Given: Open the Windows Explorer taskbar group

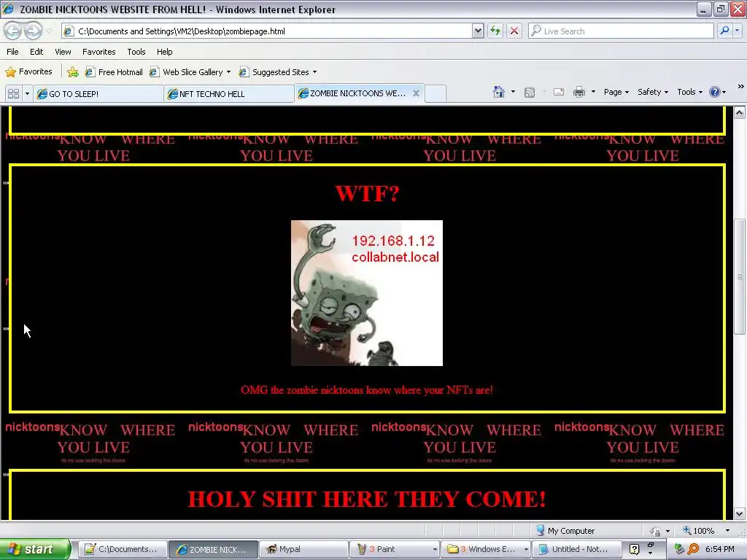Looking at the screenshot, I should coord(485,549).
